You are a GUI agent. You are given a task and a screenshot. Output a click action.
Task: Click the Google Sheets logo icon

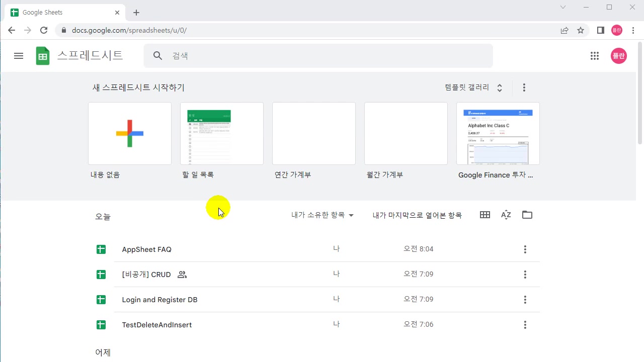[x=43, y=56]
